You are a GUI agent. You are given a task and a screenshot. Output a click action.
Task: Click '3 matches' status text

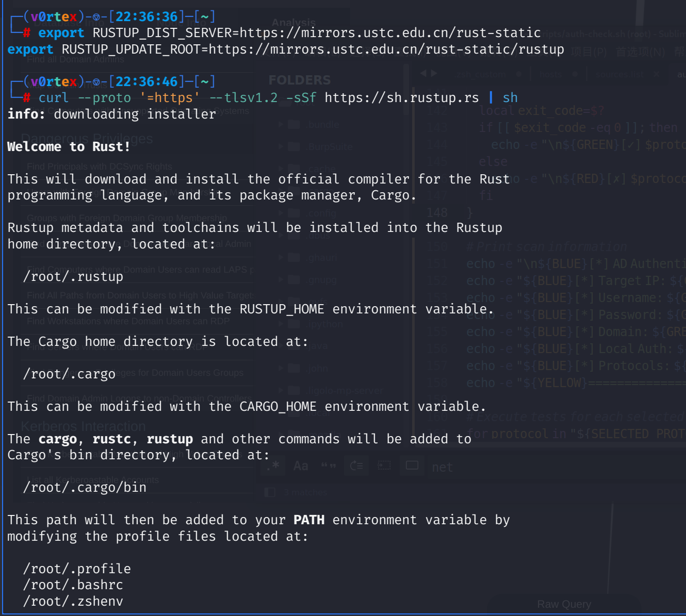(305, 492)
